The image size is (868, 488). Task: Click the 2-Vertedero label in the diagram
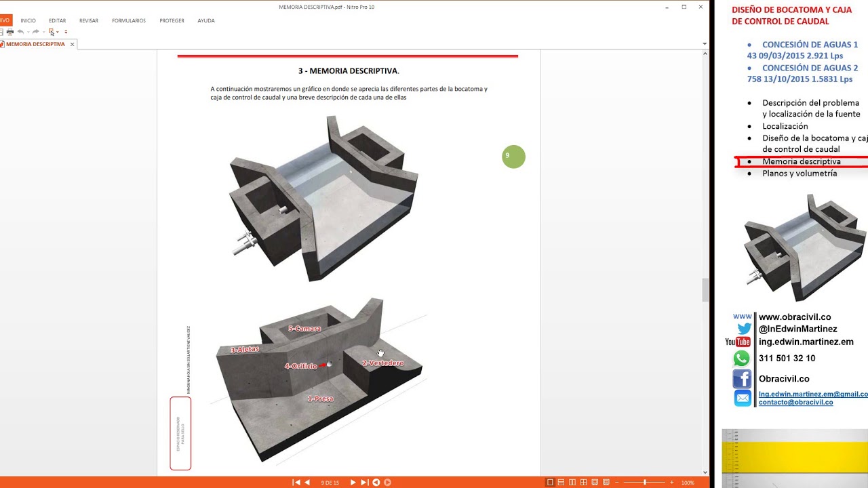(x=383, y=363)
